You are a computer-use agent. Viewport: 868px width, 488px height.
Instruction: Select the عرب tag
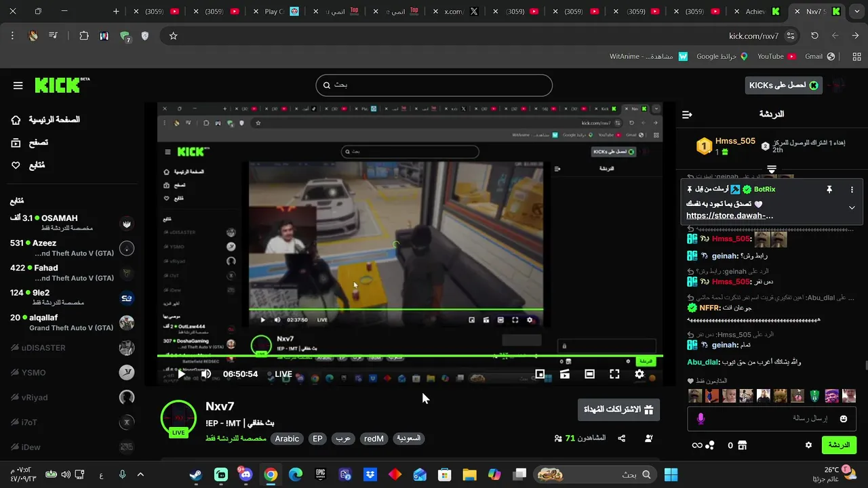click(x=344, y=439)
